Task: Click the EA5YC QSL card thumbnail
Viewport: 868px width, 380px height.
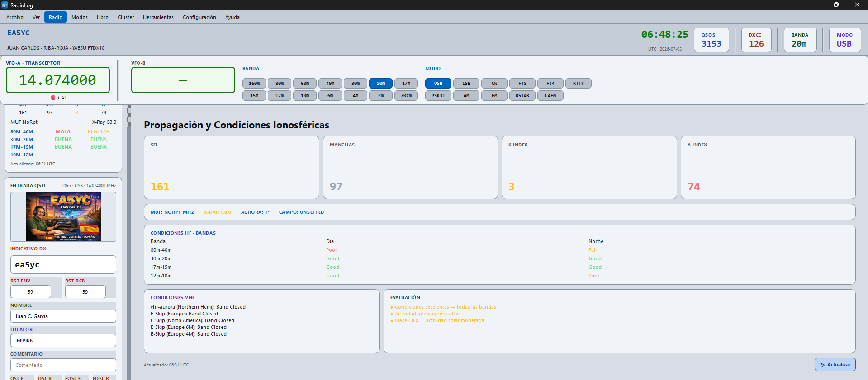Action: coord(63,217)
